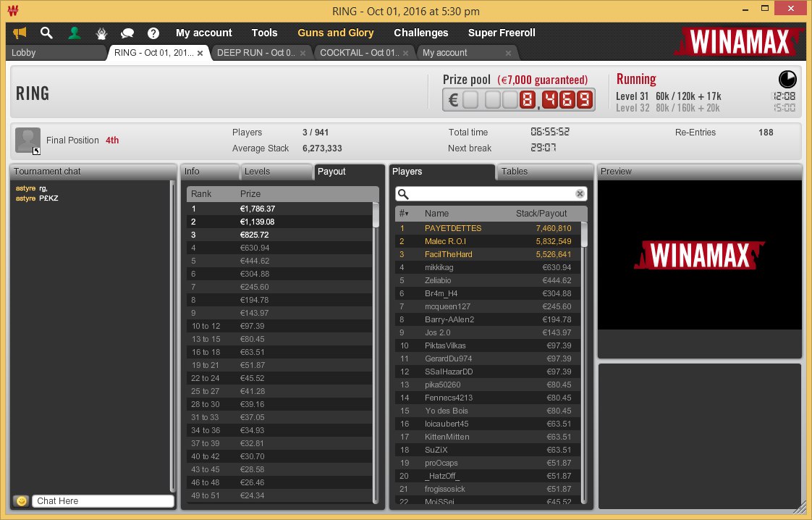Clear the player search field

click(580, 193)
